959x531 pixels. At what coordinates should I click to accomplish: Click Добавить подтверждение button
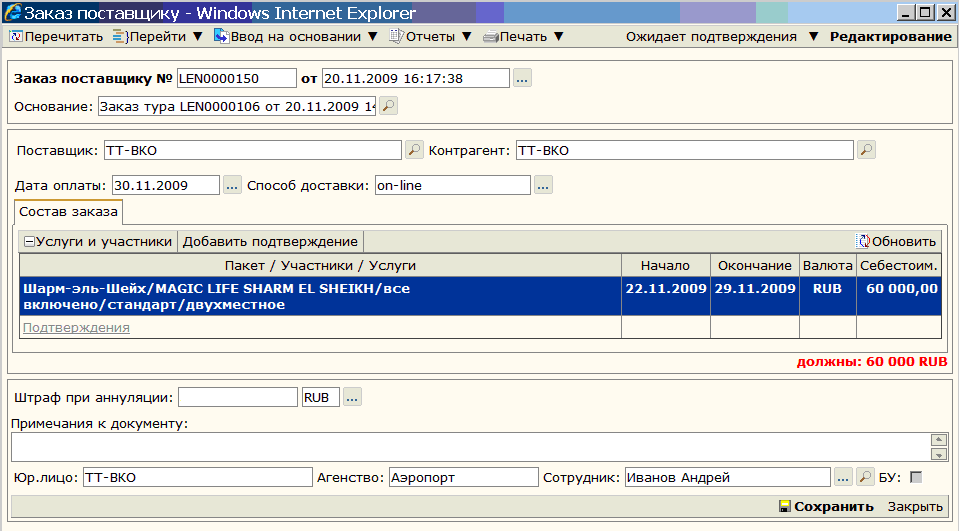click(270, 242)
